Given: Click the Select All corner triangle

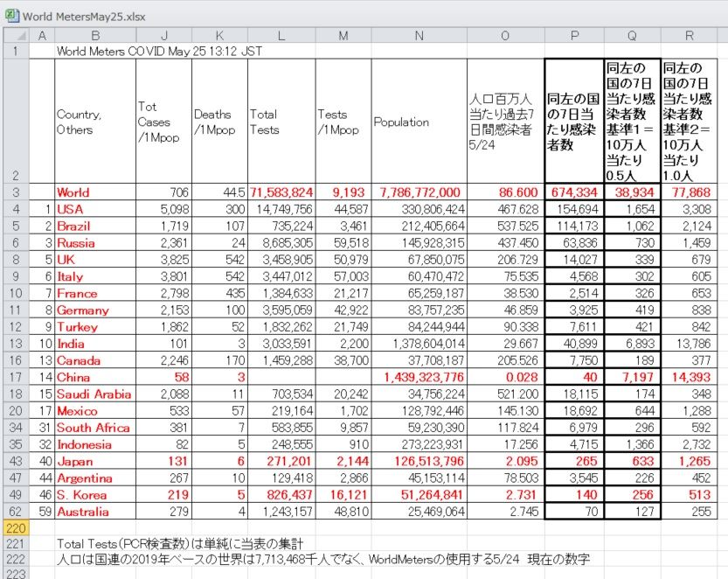Looking at the screenshot, I should click(17, 35).
